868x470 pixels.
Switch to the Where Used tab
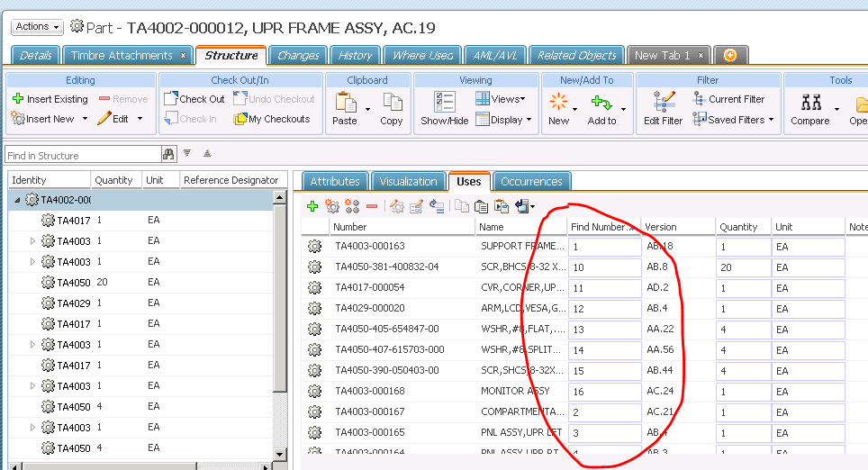[x=422, y=56]
